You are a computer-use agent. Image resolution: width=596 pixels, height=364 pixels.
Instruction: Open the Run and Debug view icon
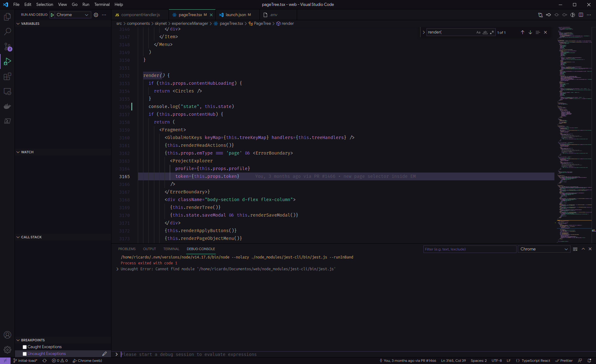7,61
